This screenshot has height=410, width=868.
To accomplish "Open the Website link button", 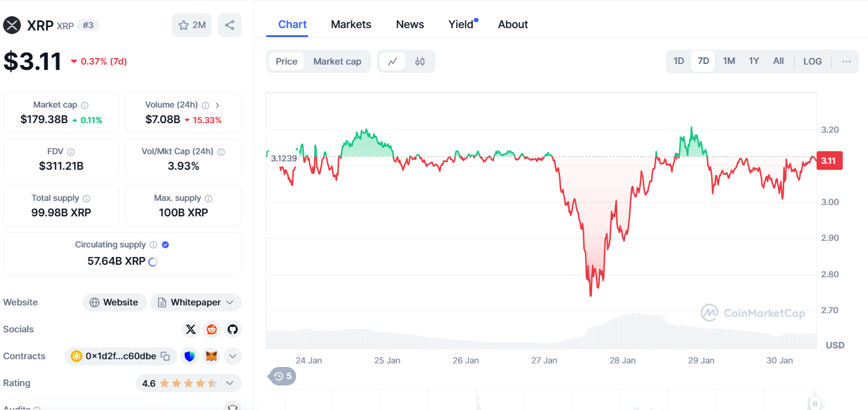I will pyautogui.click(x=114, y=302).
